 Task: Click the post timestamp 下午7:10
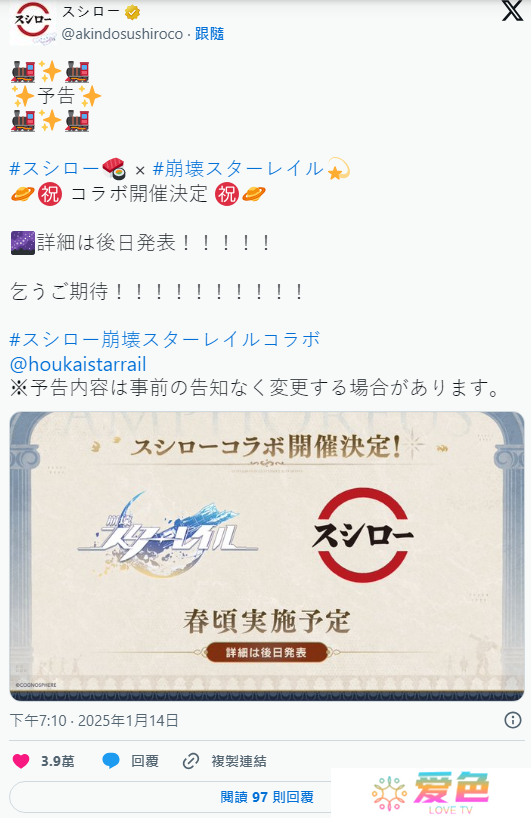coord(38,721)
